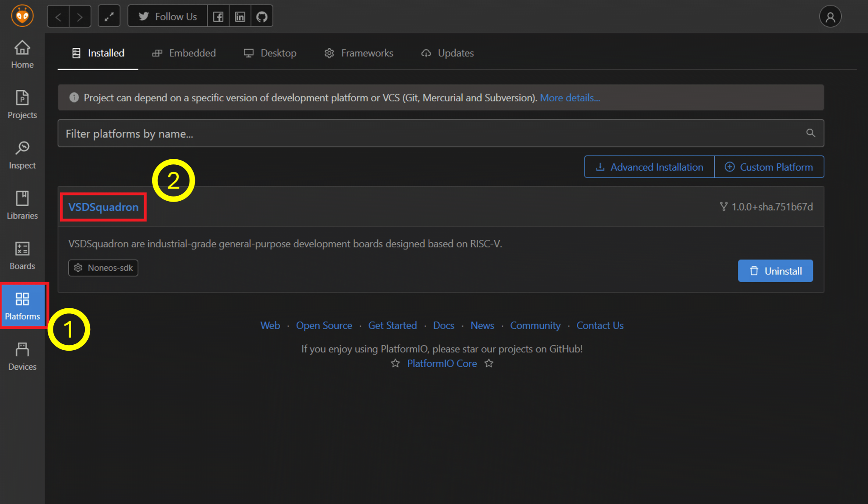Click the Uninstall button for VSDSquadron

[775, 271]
